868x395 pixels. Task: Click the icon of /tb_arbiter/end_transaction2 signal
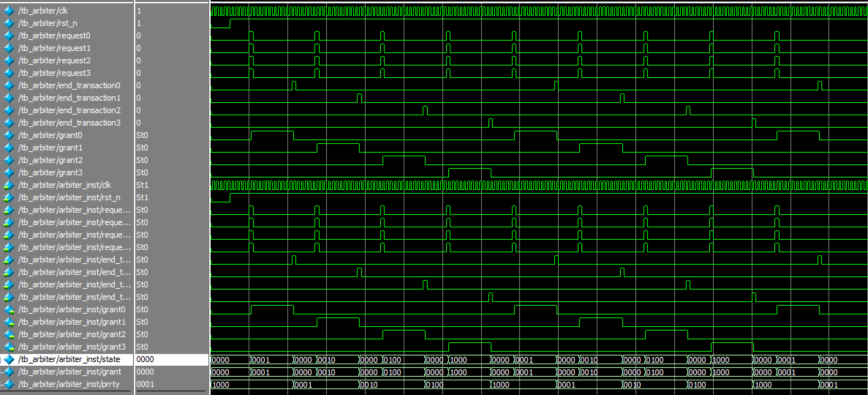(x=9, y=111)
